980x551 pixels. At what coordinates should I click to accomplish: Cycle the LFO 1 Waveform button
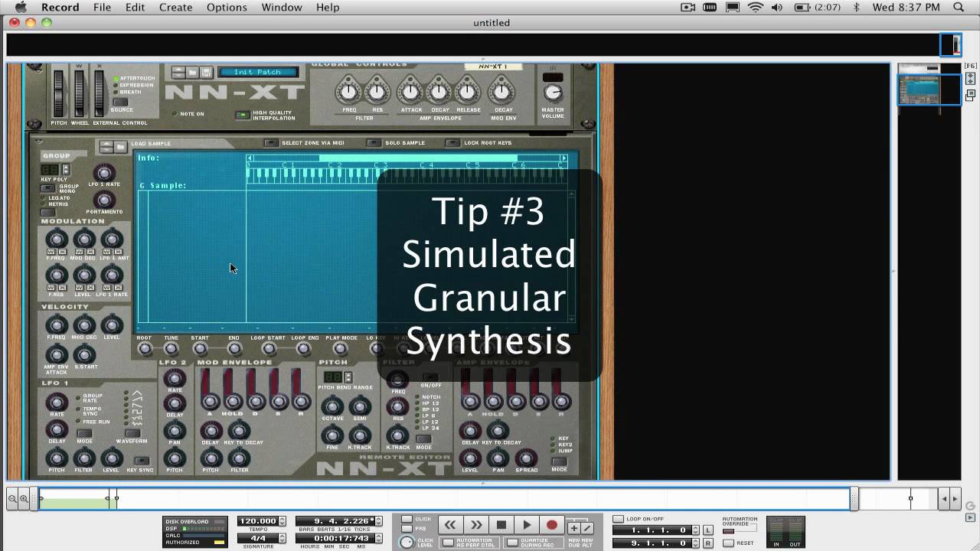click(132, 433)
